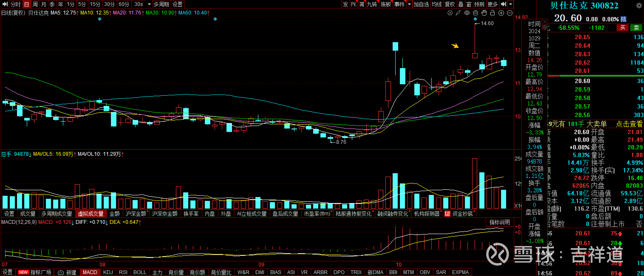Switch to RSI indicator

click(x=123, y=272)
